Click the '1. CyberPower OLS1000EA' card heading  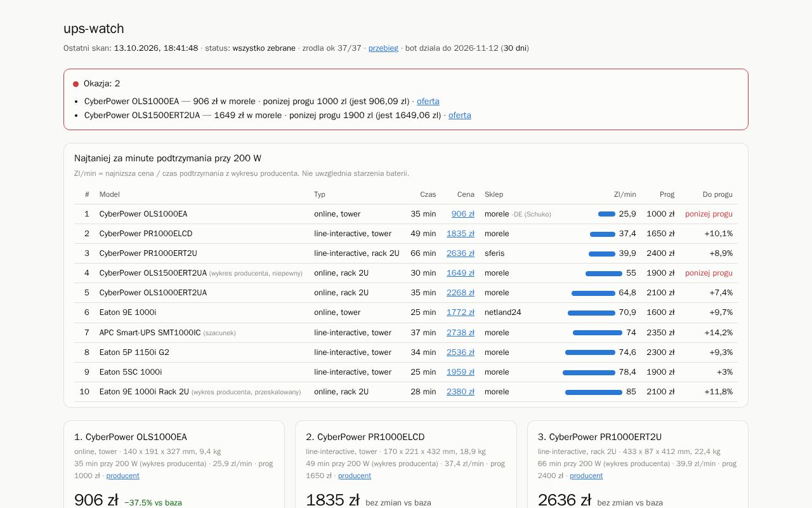(131, 437)
